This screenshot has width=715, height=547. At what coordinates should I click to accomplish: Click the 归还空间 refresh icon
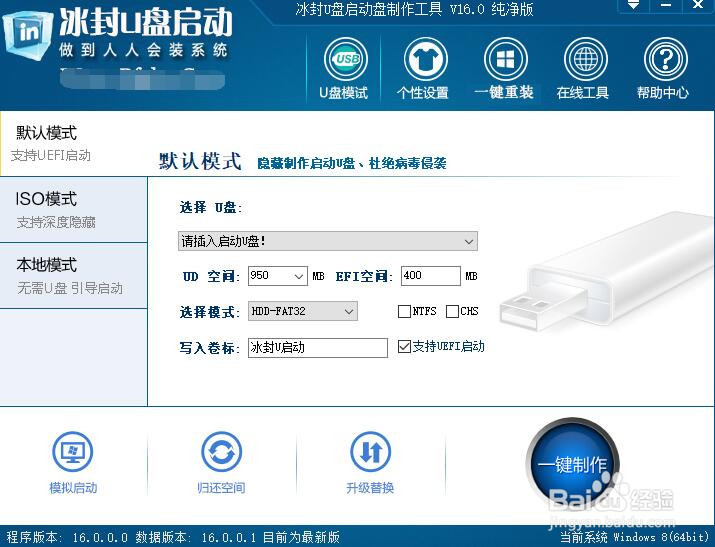(222, 452)
